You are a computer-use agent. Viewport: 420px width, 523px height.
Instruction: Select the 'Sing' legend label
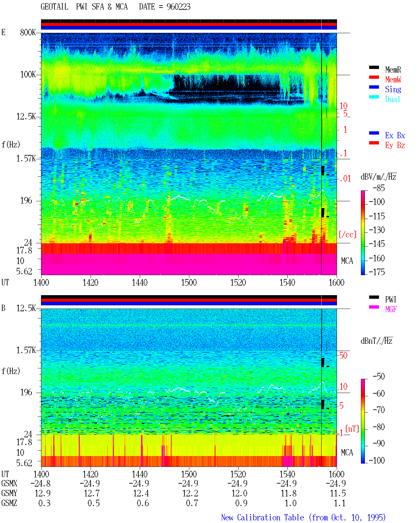click(x=393, y=89)
